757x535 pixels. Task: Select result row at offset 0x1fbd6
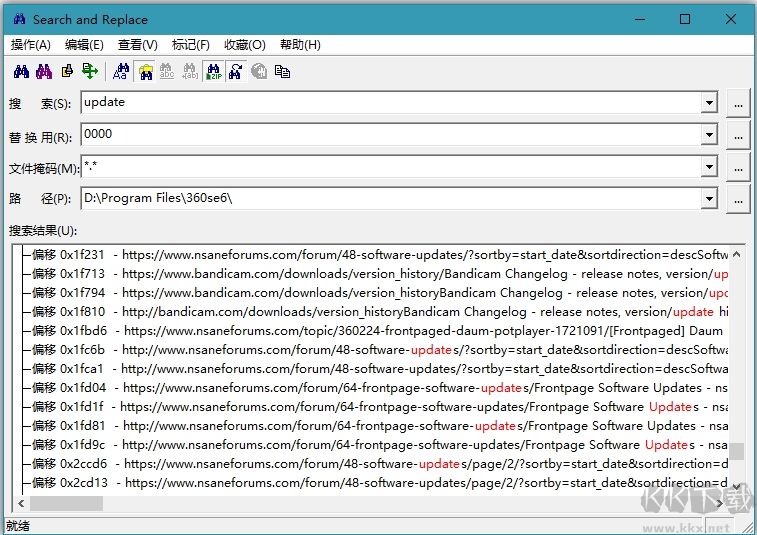[x=379, y=331]
